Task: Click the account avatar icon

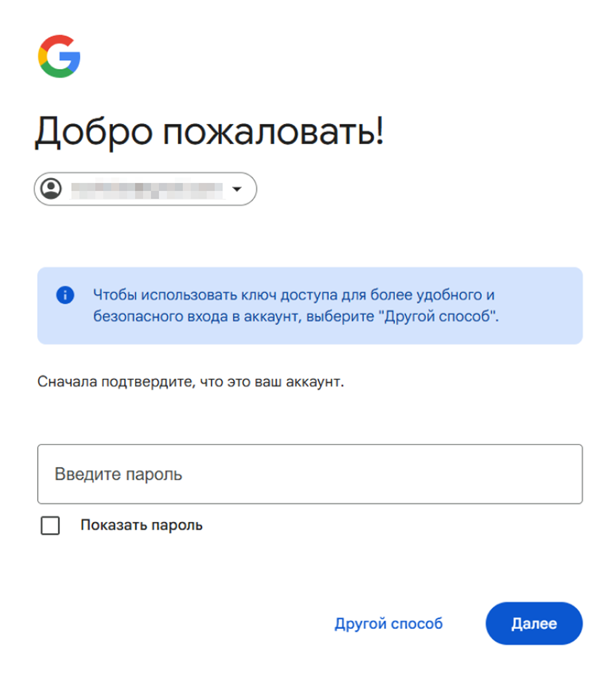Action: tap(51, 189)
